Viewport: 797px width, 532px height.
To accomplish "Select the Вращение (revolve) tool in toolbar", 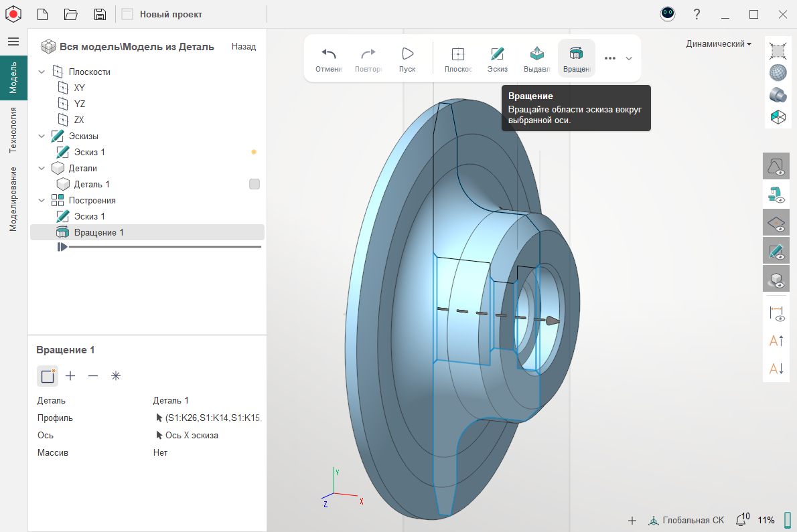I will (576, 58).
